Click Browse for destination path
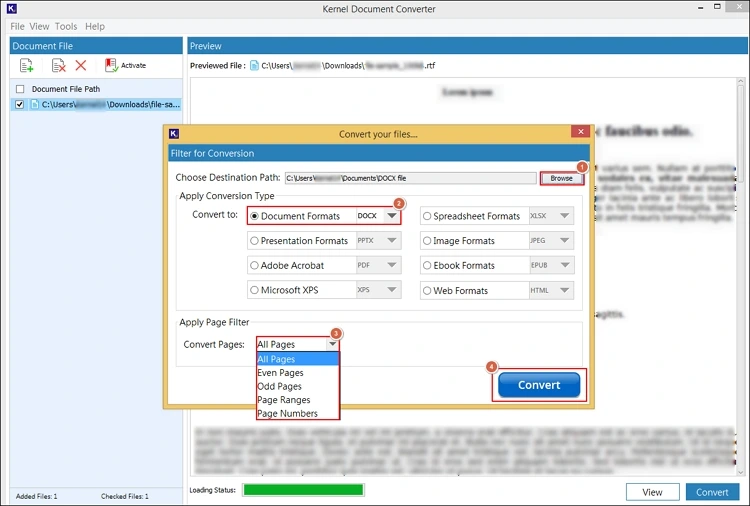The height and width of the screenshot is (506, 750). 562,179
